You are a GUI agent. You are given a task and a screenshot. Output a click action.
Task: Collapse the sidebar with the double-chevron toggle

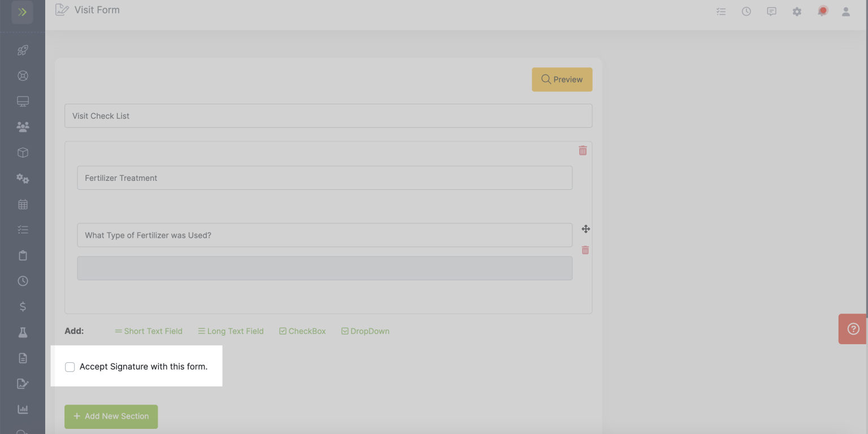pyautogui.click(x=21, y=11)
